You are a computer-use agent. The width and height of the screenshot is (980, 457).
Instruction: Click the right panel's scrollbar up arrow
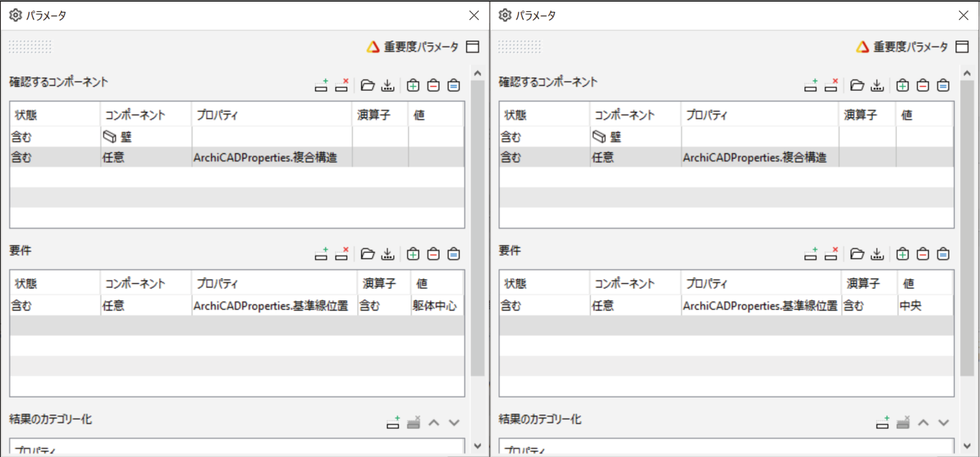pos(967,73)
